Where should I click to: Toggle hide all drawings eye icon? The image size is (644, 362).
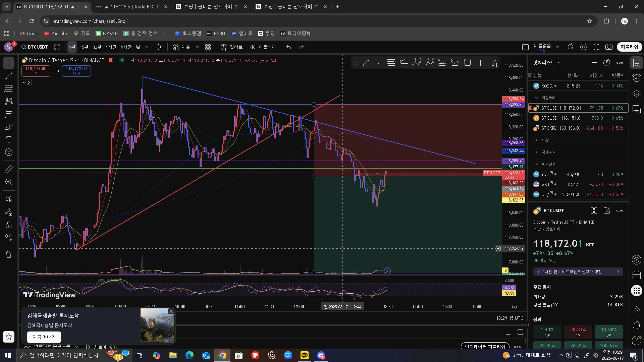coord(9,237)
